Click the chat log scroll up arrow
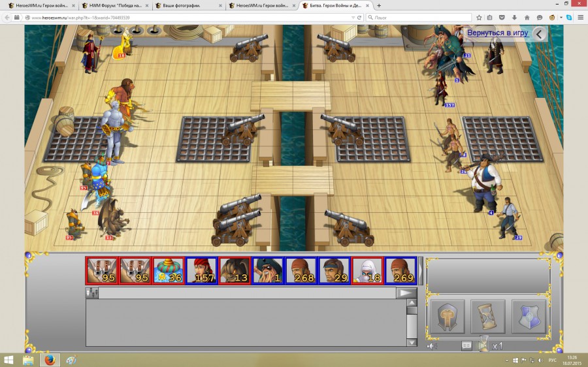588x367 pixels. [x=412, y=303]
